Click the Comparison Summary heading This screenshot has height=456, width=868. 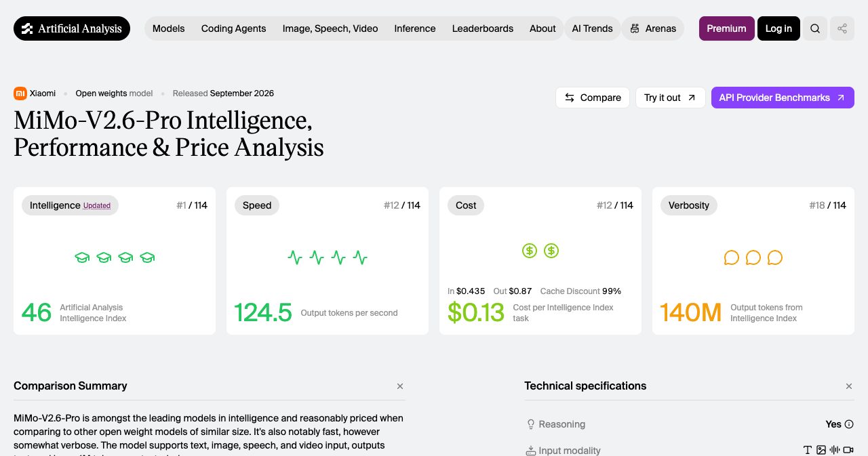(71, 386)
